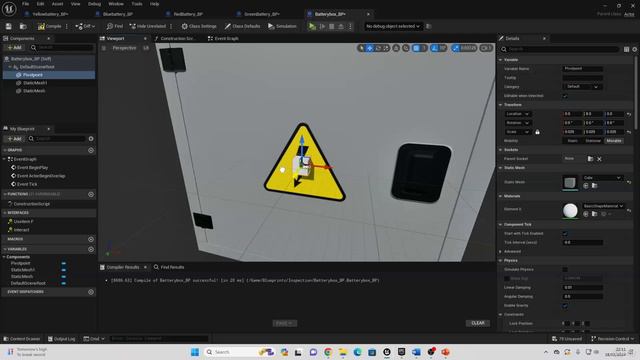Open the Category Default dropdown
Screen dimensions: 640x360
[x=582, y=87]
